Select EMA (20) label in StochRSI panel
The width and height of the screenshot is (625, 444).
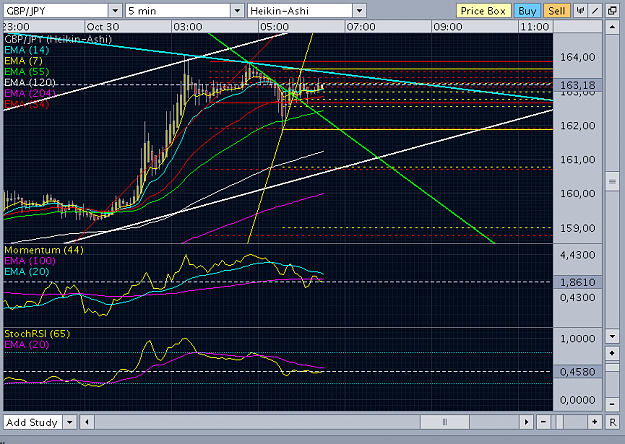[27, 344]
